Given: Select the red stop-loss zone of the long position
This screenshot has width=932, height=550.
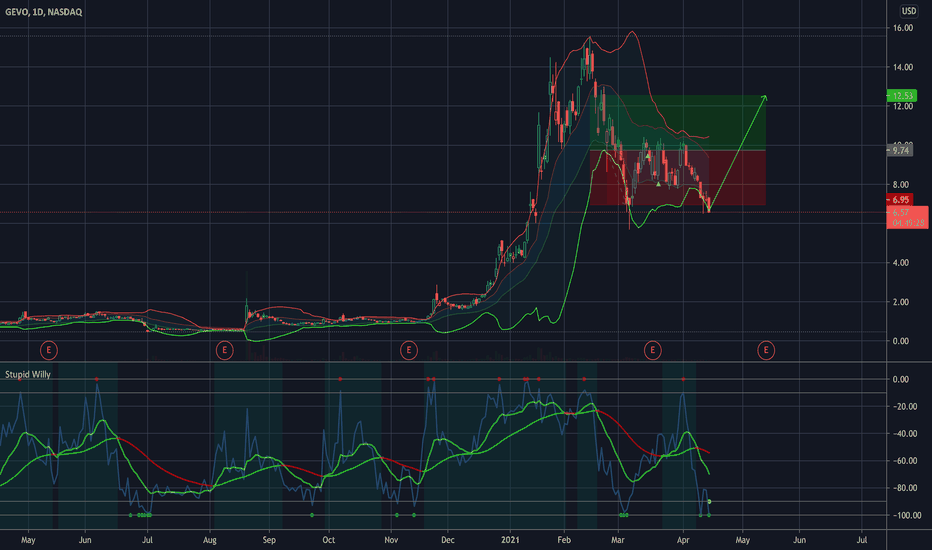Looking at the screenshot, I should click(678, 178).
